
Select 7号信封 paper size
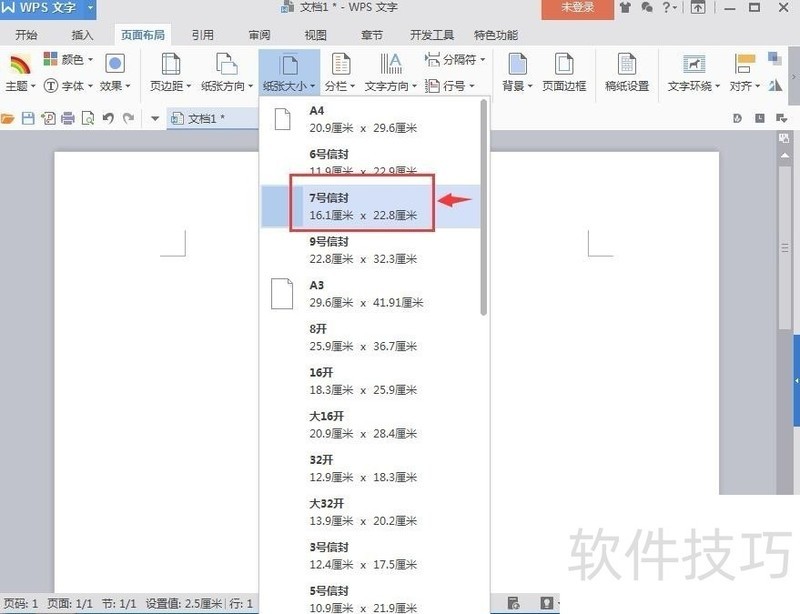[370, 206]
